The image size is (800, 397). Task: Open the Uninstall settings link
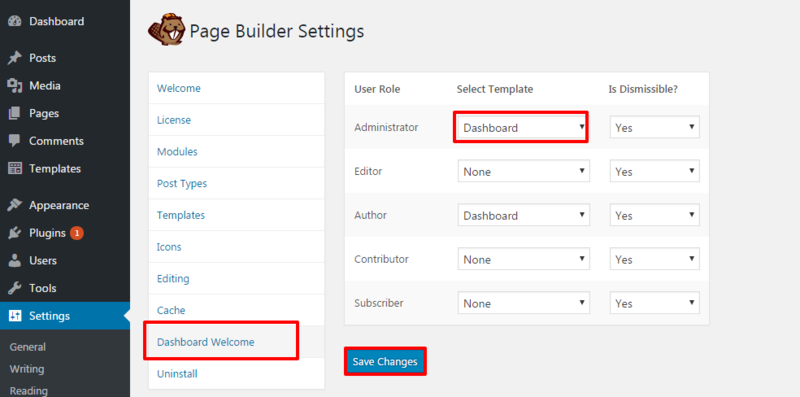[x=177, y=374]
